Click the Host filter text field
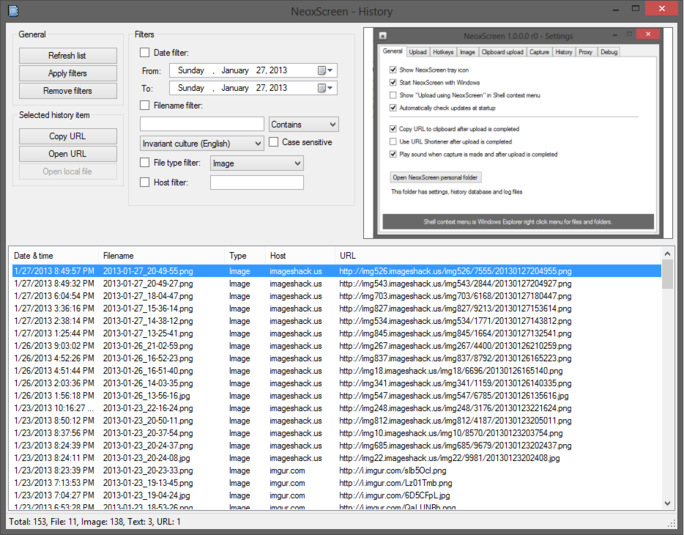The height and width of the screenshot is (535, 684). pos(256,182)
